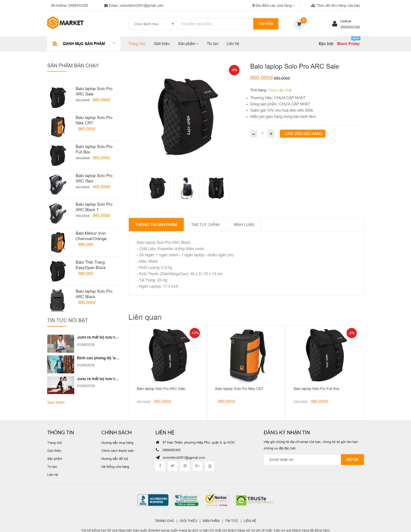The image size is (411, 532).
Task: Focus the Email nhận tin input field
Action: (302, 459)
